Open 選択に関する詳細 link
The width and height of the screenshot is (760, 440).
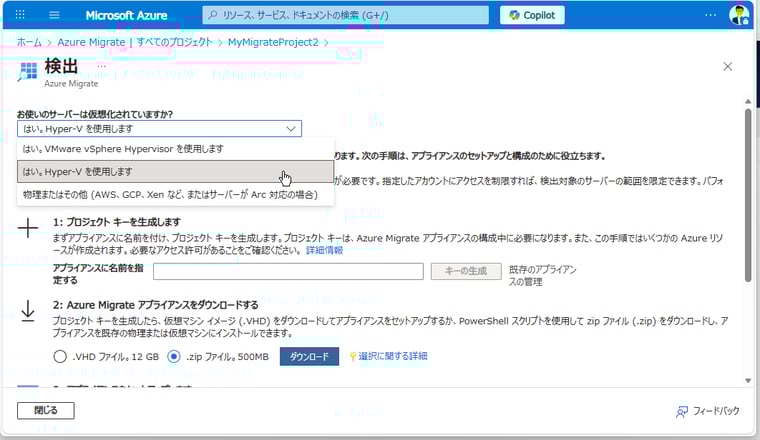coord(393,356)
